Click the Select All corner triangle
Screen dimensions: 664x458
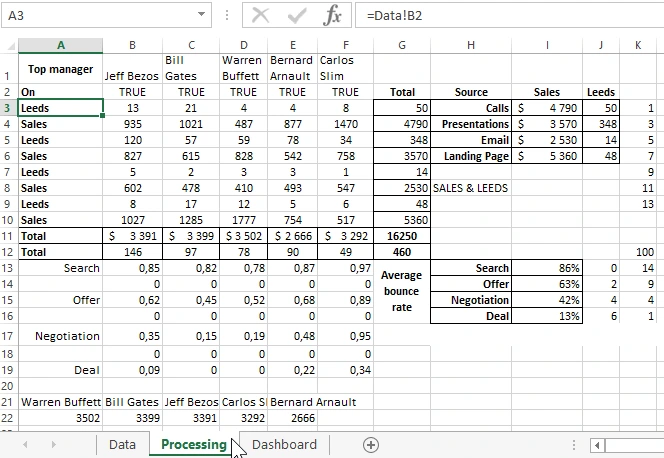click(9, 45)
